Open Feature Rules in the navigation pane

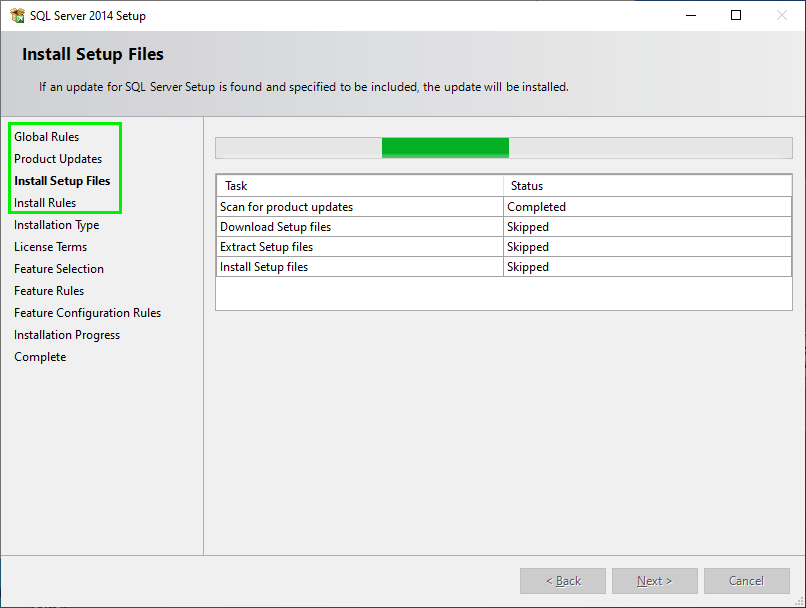click(49, 290)
